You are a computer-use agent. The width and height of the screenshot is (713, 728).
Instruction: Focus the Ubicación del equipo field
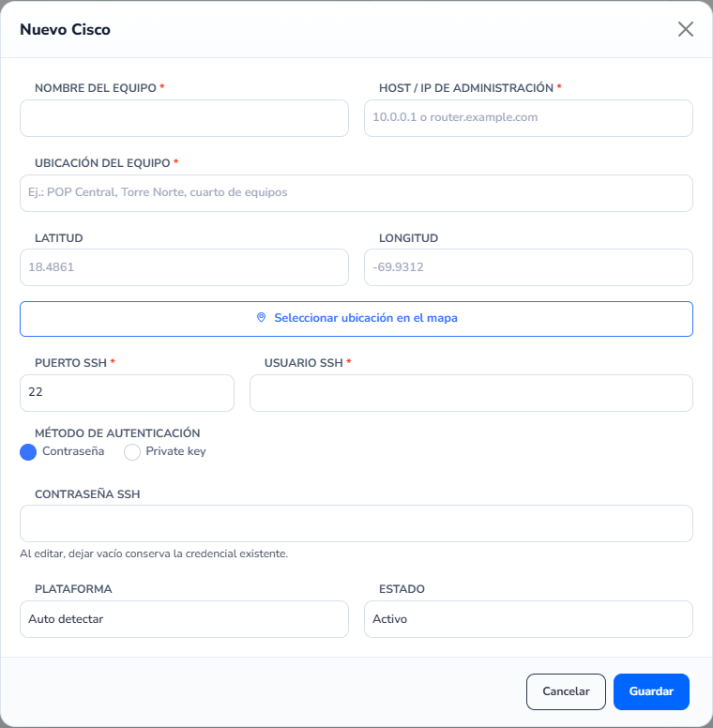[356, 193]
